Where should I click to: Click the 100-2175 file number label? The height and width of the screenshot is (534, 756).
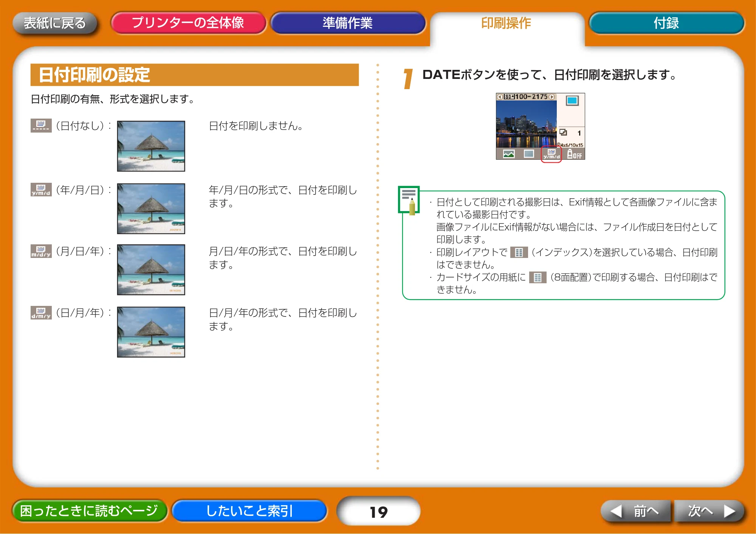(x=531, y=97)
